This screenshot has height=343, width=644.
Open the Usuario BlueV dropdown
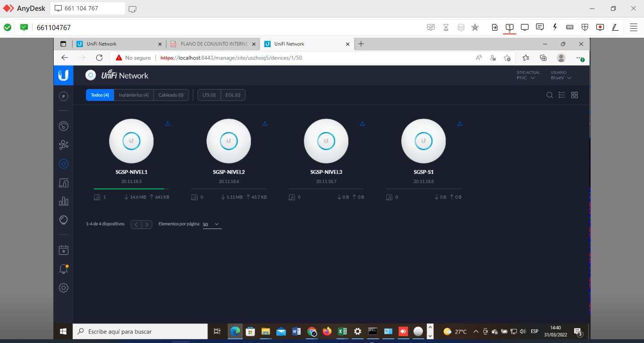click(561, 78)
